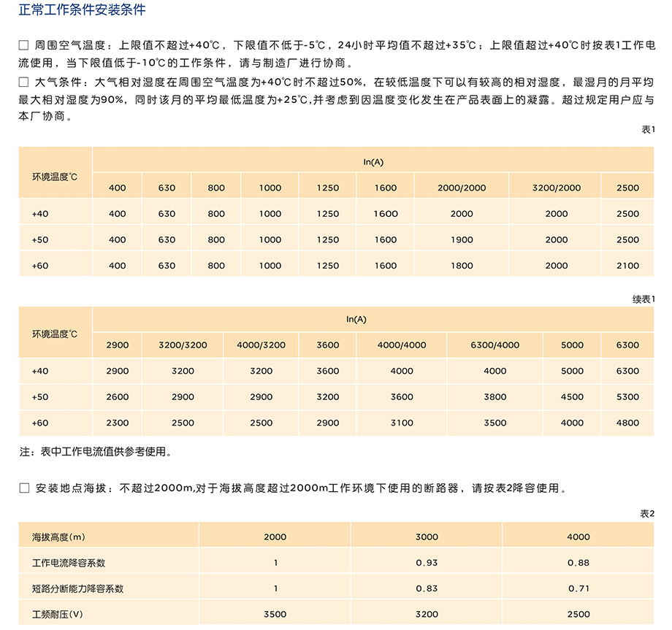Click the 0.93 derating coefficient cell
Image resolution: width=672 pixels, height=630 pixels.
point(427,563)
